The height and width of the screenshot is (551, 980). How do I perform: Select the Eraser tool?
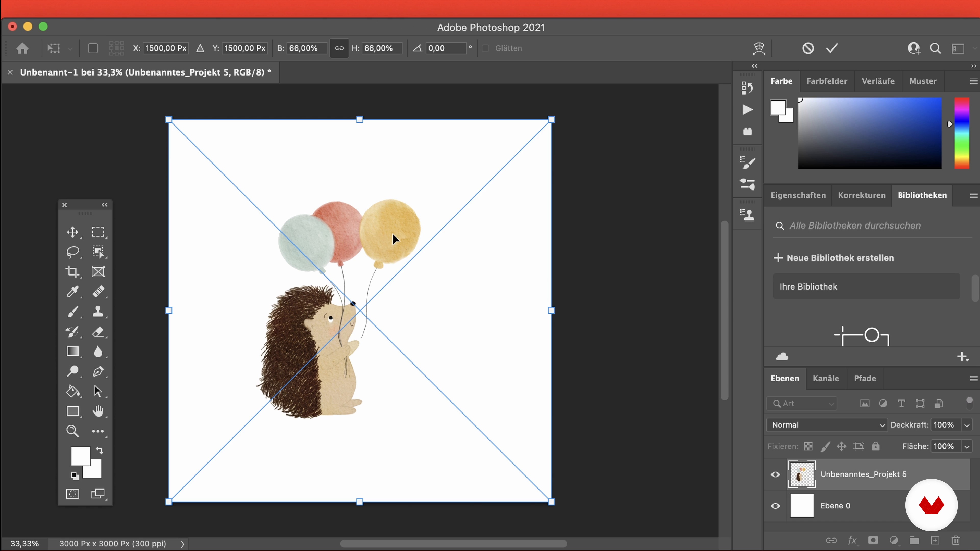coord(98,332)
